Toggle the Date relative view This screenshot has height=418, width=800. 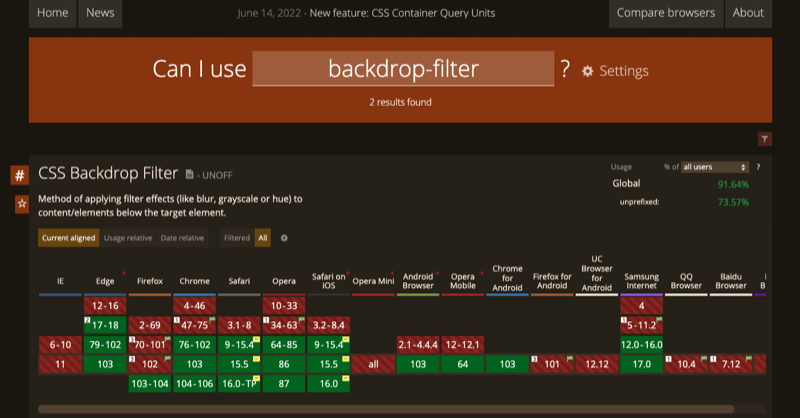click(x=182, y=238)
